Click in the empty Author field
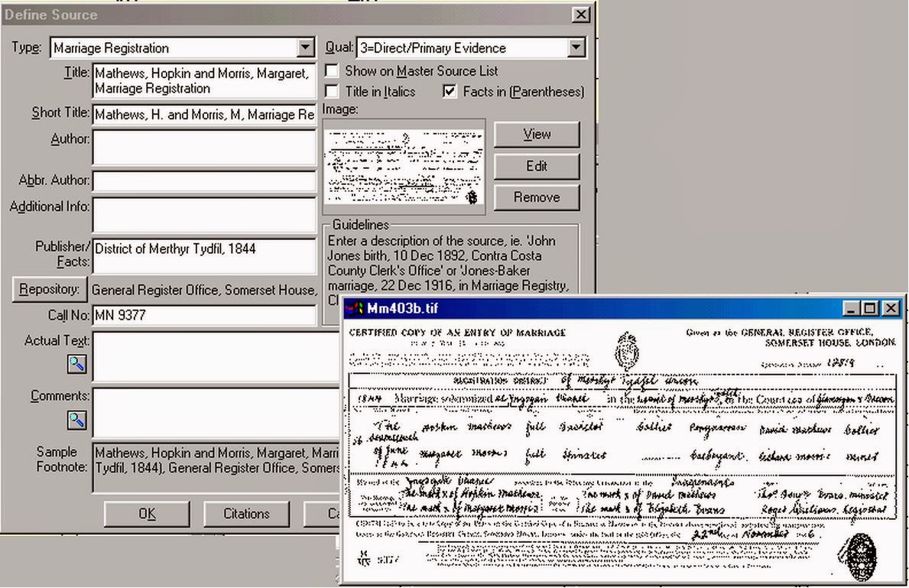 [x=204, y=148]
